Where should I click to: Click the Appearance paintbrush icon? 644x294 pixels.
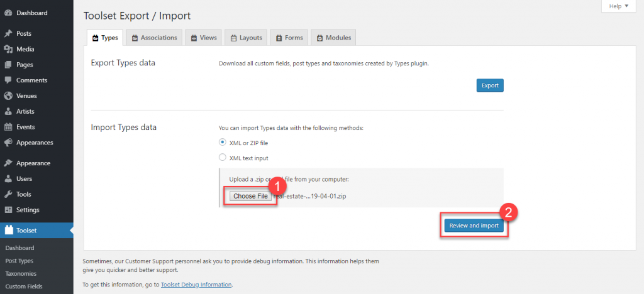8,163
